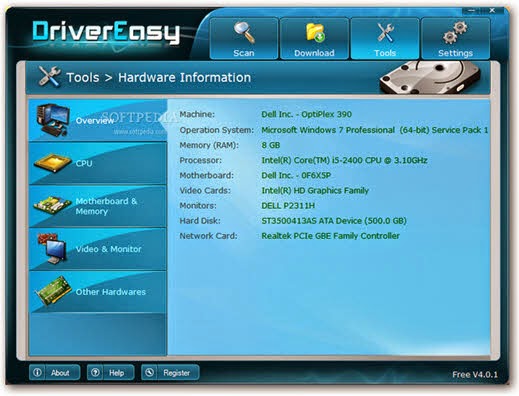
Task: Click the Other Hardwares card icon
Action: pos(54,291)
